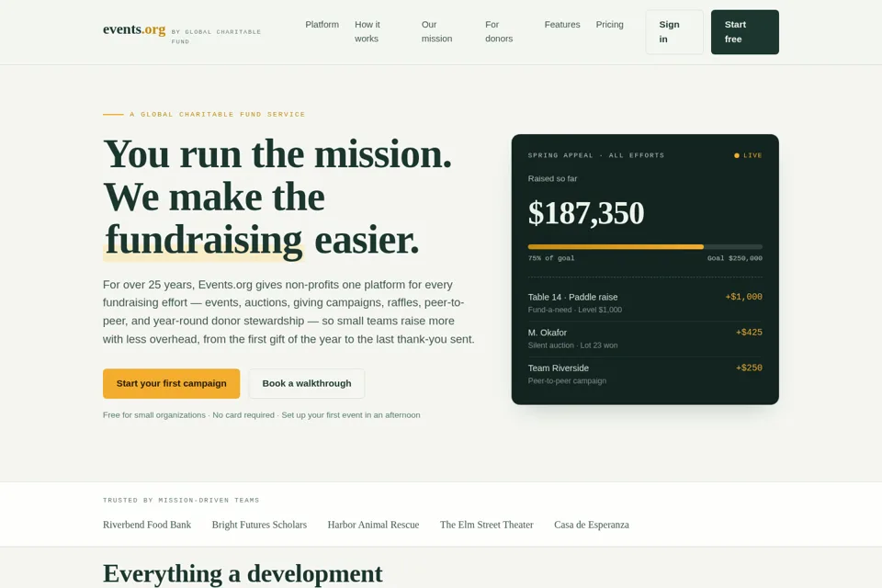Click the Team Riverside row
The height and width of the screenshot is (588, 882).
pyautogui.click(x=645, y=374)
